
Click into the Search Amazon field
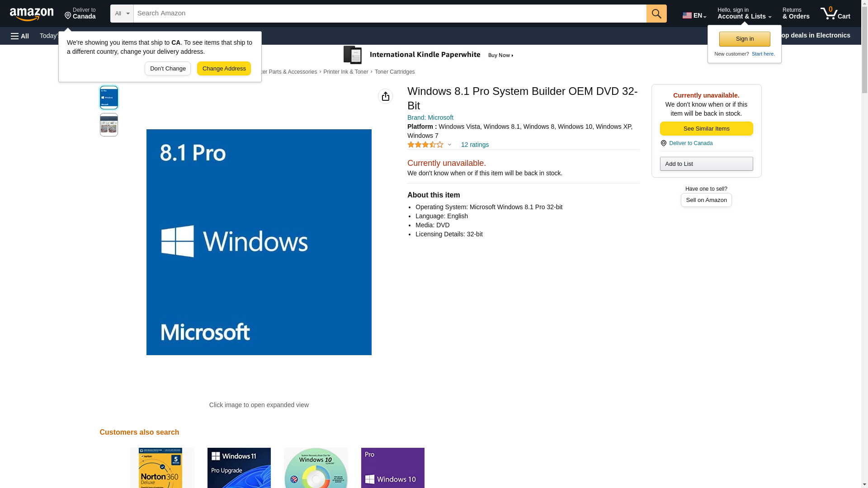click(390, 14)
